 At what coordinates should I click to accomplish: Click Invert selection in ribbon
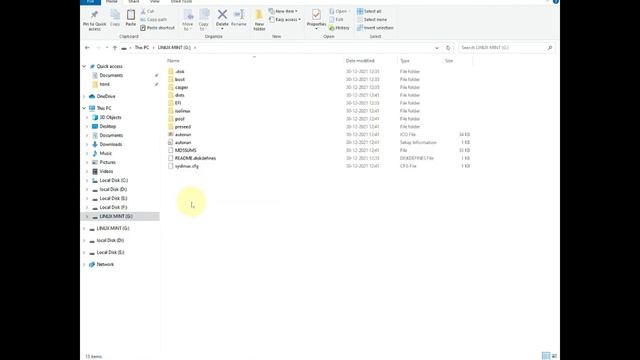pyautogui.click(x=375, y=28)
